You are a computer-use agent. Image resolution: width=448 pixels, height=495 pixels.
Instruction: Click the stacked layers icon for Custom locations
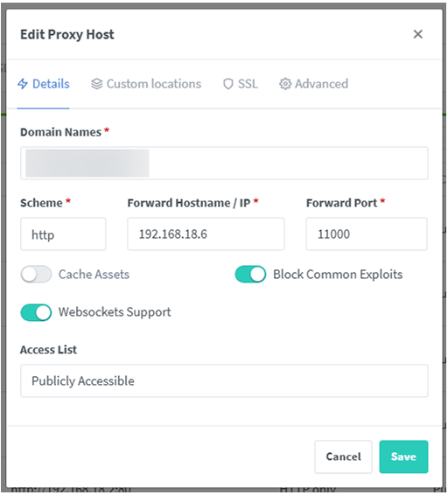[x=96, y=84]
